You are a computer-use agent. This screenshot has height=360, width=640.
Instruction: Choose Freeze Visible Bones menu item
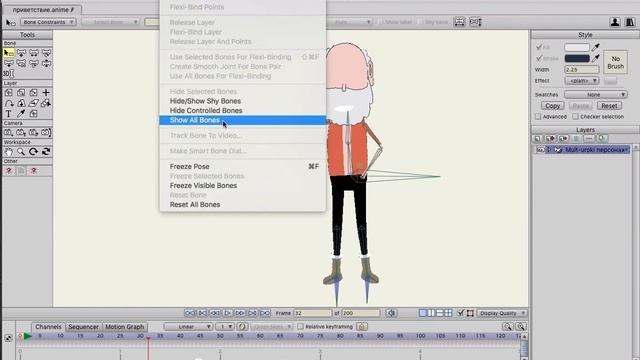pyautogui.click(x=203, y=186)
